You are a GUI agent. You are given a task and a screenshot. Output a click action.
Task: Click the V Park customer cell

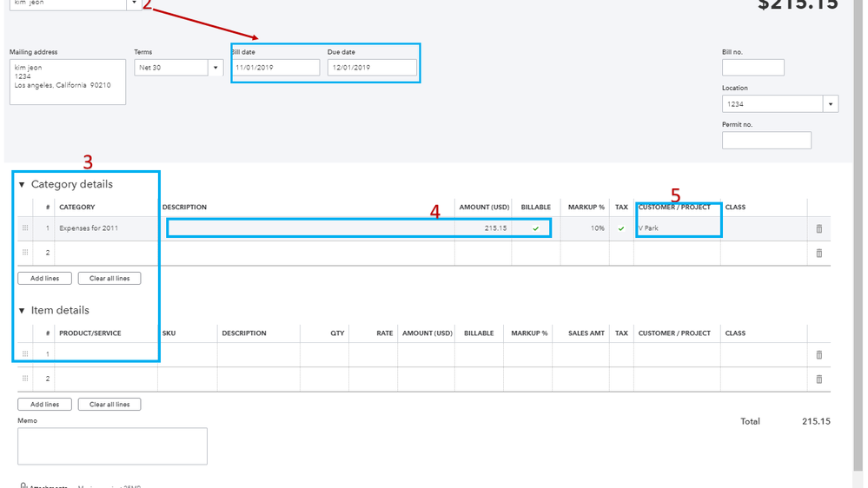[x=677, y=228]
